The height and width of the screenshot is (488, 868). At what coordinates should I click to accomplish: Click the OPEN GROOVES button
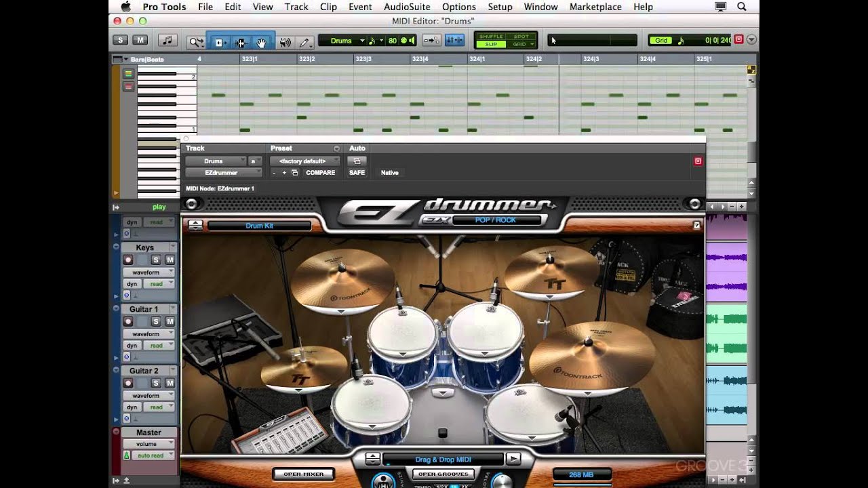443,474
